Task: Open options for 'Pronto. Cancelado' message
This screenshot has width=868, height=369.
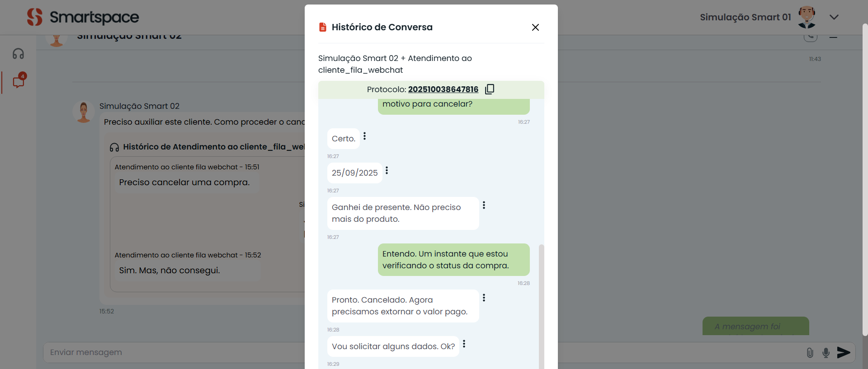Action: click(x=484, y=298)
